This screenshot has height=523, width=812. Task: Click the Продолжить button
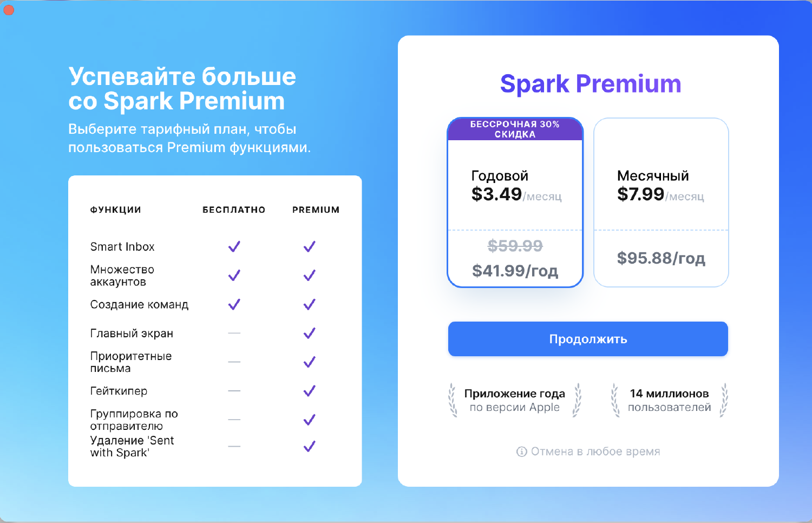coord(588,339)
